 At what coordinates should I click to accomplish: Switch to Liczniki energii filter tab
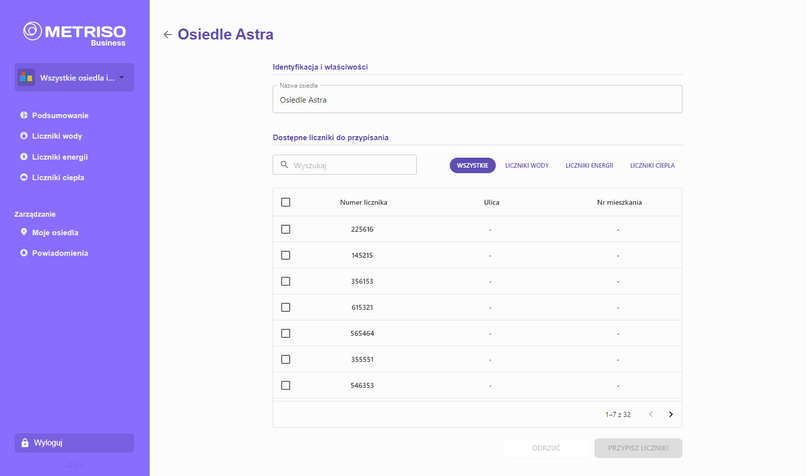point(589,165)
